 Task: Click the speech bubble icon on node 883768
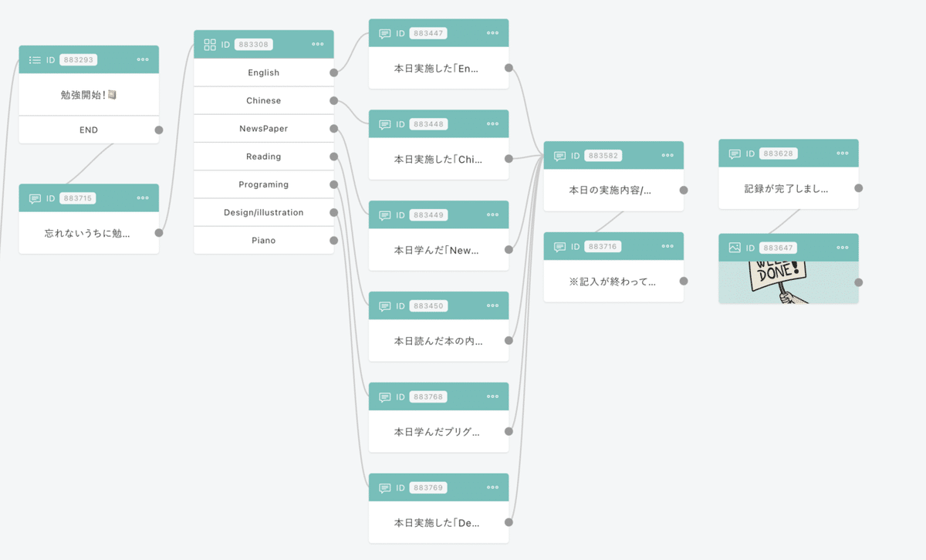coord(384,396)
